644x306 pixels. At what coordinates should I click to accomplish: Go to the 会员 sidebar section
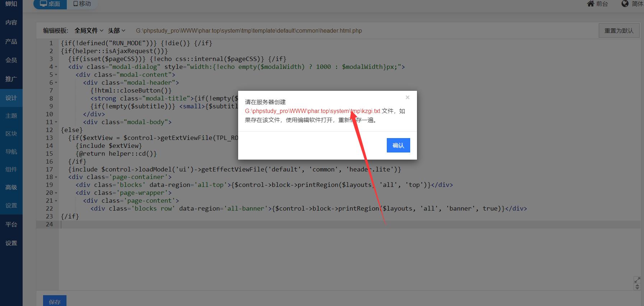pos(11,60)
